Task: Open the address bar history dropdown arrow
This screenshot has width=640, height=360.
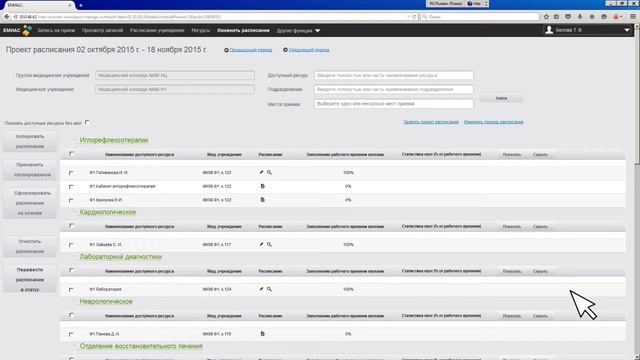Action: click(408, 17)
